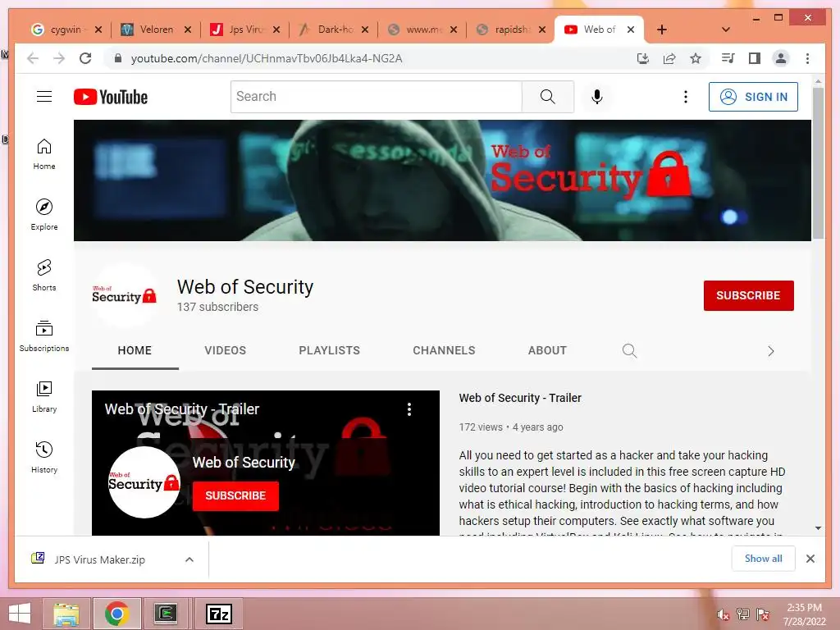Click Show all downloads
The width and height of the screenshot is (840, 630).
click(764, 559)
